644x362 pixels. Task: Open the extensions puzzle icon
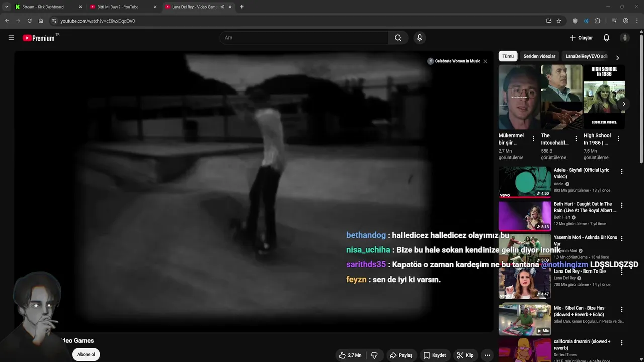click(598, 21)
